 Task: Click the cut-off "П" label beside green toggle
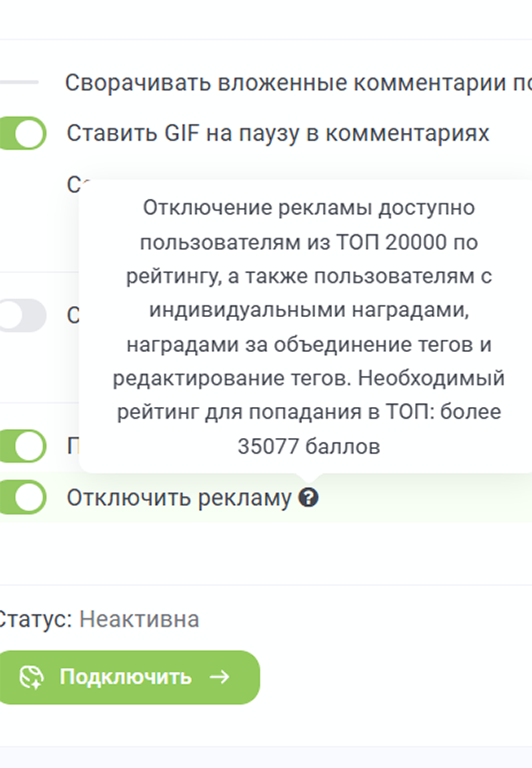click(x=73, y=446)
